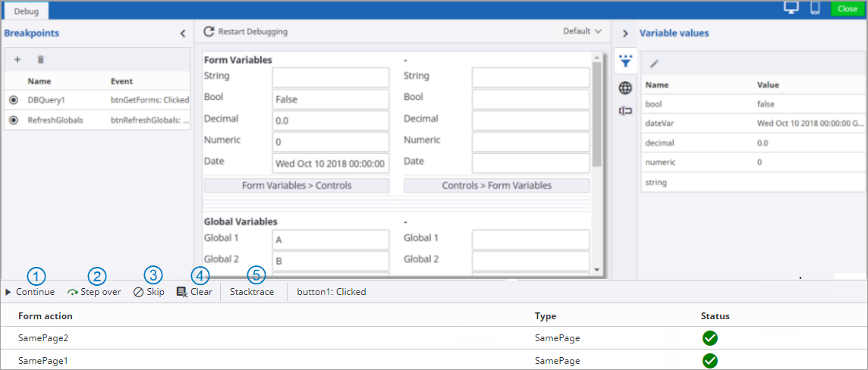Viewport: 868px width, 370px height.
Task: Switch to desktop preview monitor icon
Action: 791,8
